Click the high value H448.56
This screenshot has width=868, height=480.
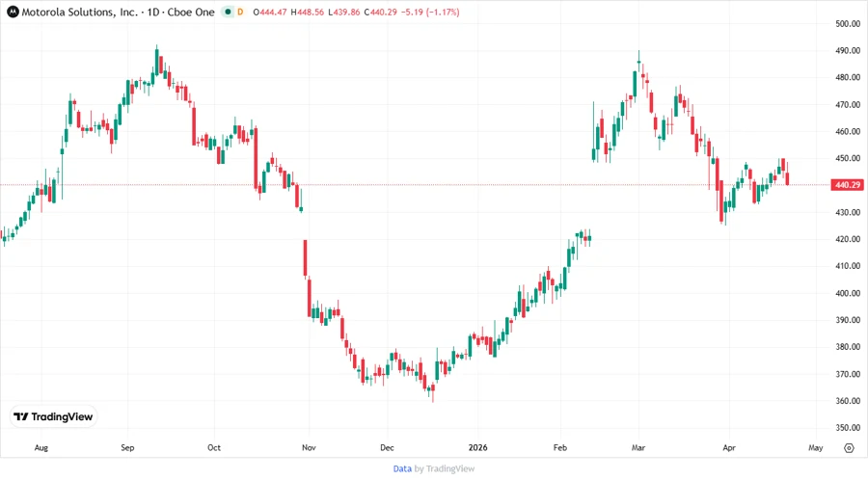click(x=308, y=13)
